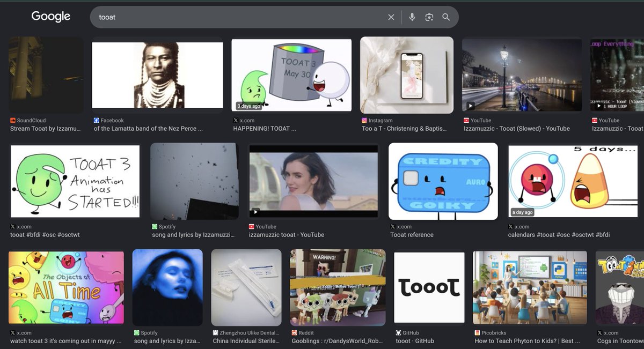
Task: Open 'TOOAT 3 May 30' cartoon thumbnail
Action: (x=291, y=75)
